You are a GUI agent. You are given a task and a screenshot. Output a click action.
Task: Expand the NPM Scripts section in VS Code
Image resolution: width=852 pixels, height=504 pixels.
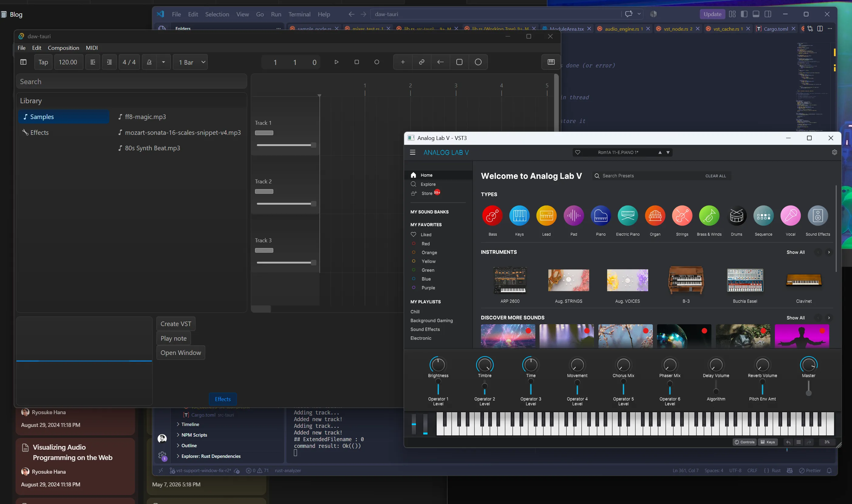194,435
